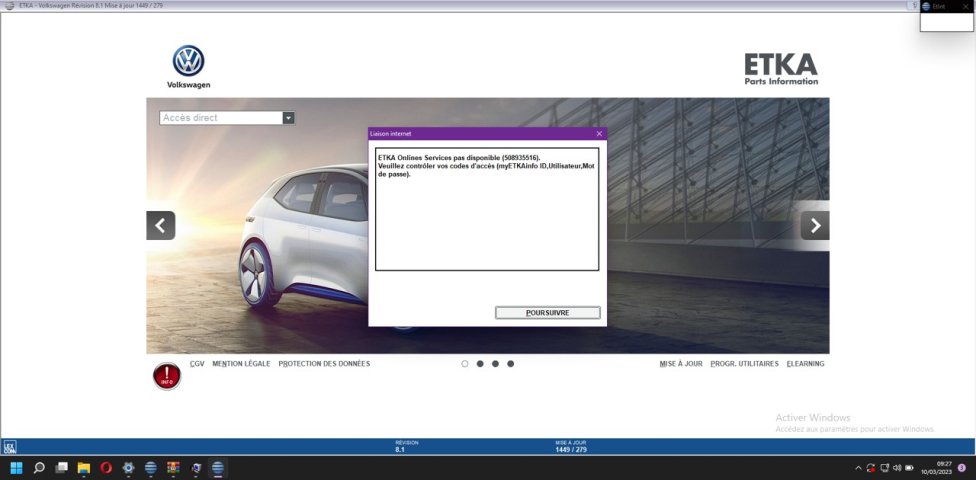Click the Volkswagen logo
Viewport: 976px width, 480px height.
[x=189, y=67]
